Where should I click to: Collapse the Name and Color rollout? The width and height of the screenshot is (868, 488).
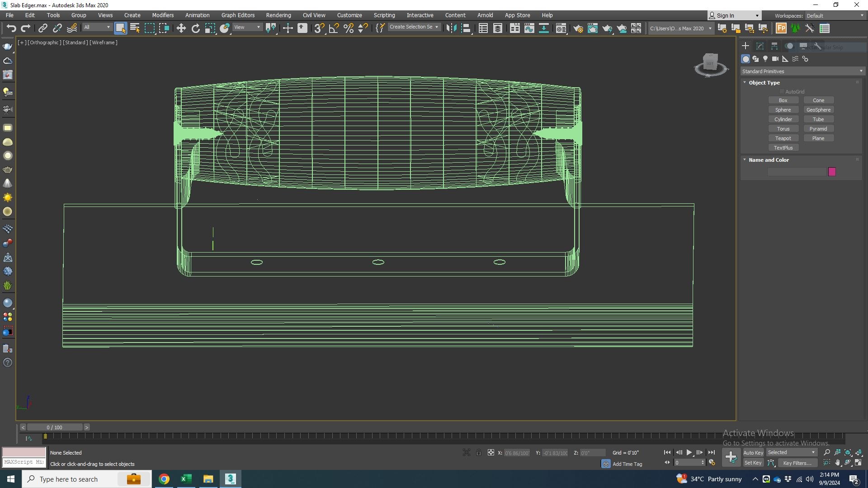tap(768, 160)
